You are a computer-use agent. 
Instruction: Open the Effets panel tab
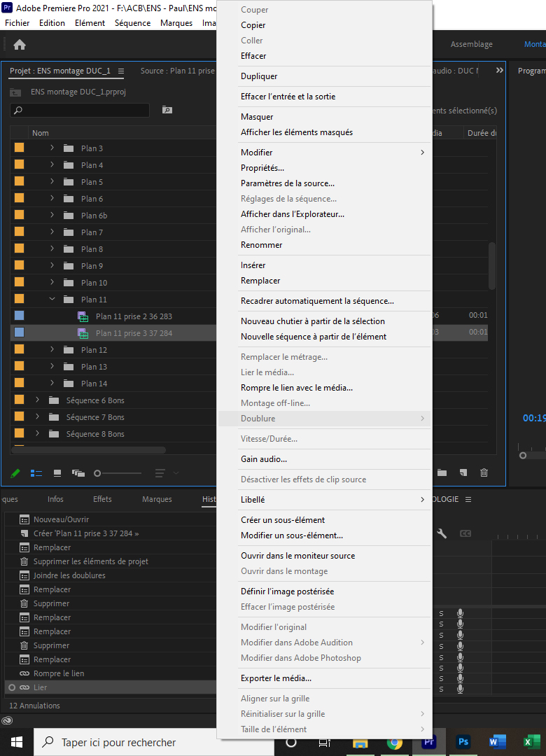[102, 499]
